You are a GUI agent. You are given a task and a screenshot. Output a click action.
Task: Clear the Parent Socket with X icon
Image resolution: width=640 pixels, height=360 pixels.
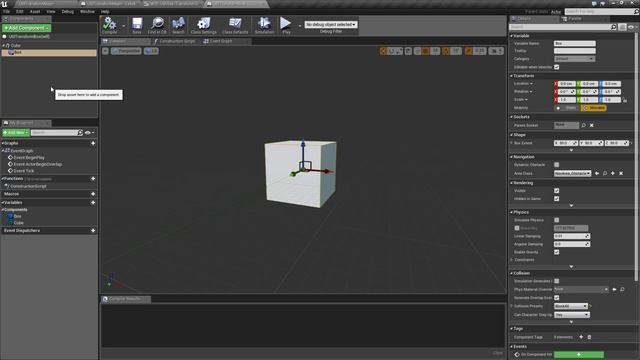pos(591,125)
